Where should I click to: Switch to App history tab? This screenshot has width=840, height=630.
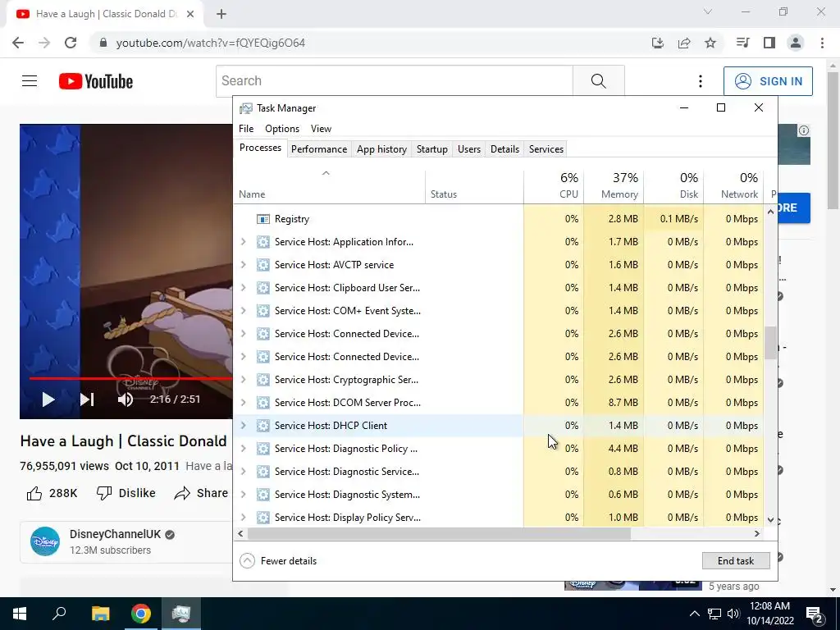(x=381, y=149)
